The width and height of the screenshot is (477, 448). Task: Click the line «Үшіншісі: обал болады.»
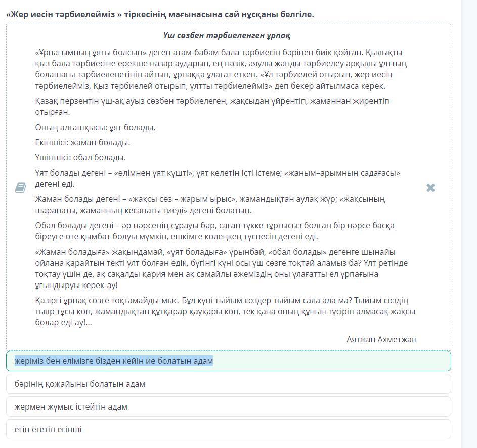(x=80, y=157)
